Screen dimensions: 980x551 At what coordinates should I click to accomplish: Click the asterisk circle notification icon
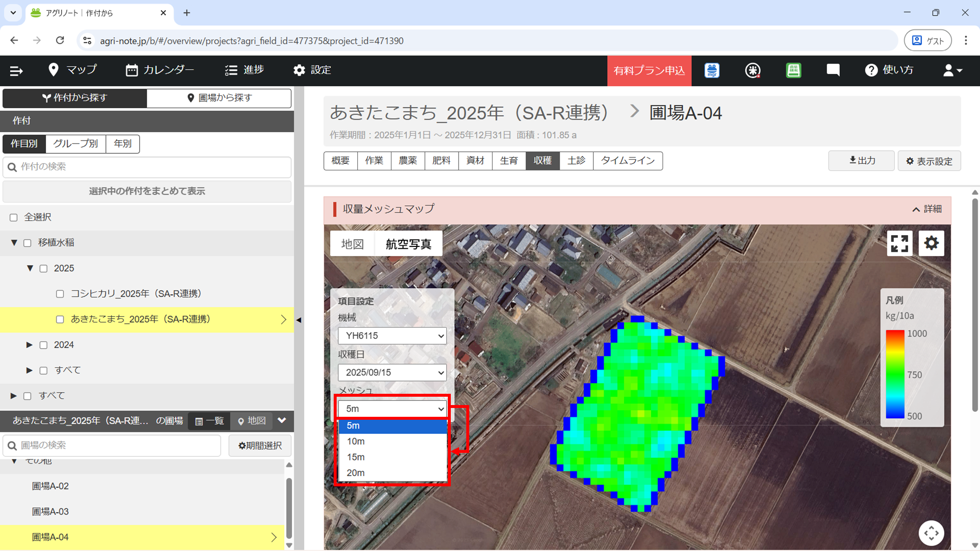pos(753,71)
